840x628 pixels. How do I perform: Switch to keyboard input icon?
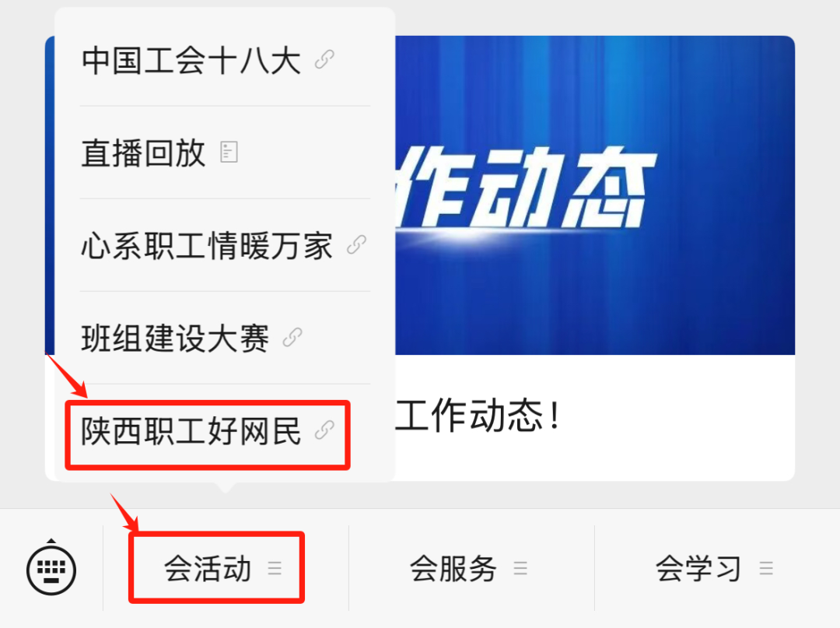point(51,568)
